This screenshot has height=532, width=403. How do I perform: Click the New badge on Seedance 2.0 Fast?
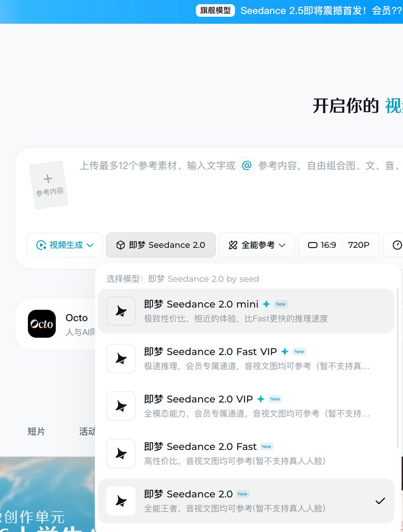(x=267, y=446)
